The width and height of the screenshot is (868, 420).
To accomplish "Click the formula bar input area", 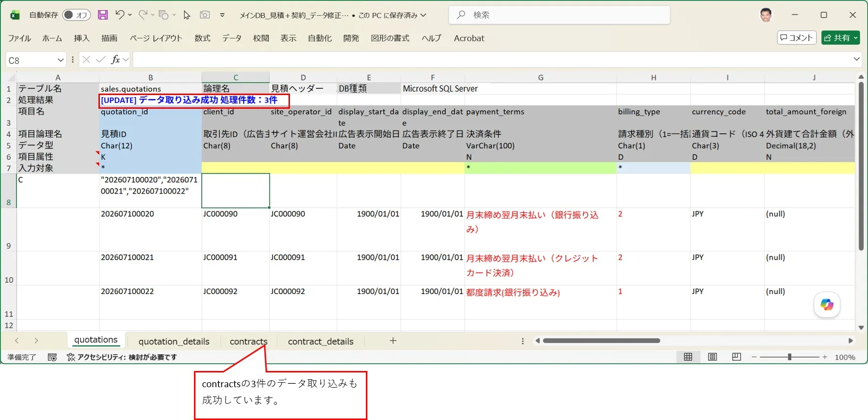I will [492, 60].
